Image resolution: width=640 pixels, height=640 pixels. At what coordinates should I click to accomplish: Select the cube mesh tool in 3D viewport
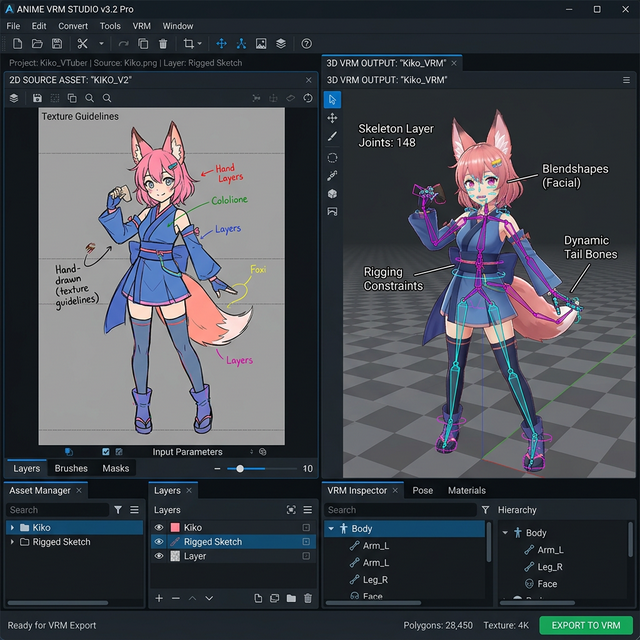[332, 193]
